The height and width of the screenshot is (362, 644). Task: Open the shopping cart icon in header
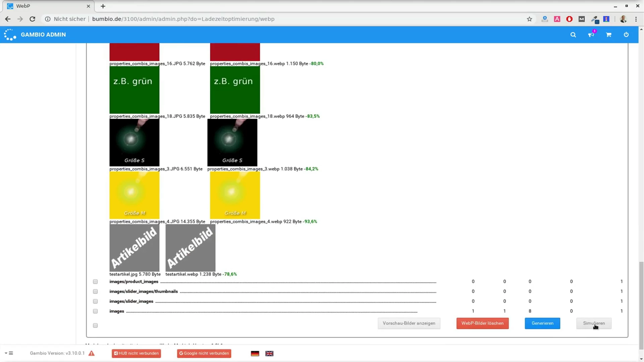point(608,35)
